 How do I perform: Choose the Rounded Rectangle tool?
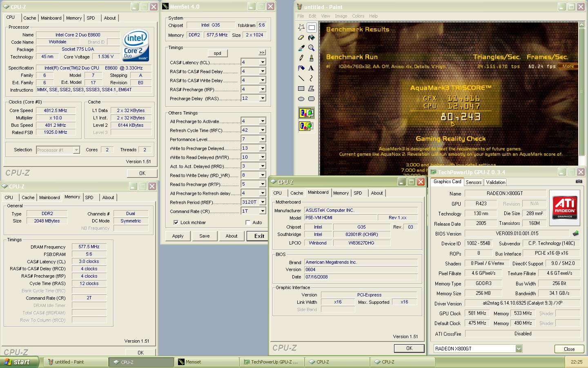coord(312,99)
